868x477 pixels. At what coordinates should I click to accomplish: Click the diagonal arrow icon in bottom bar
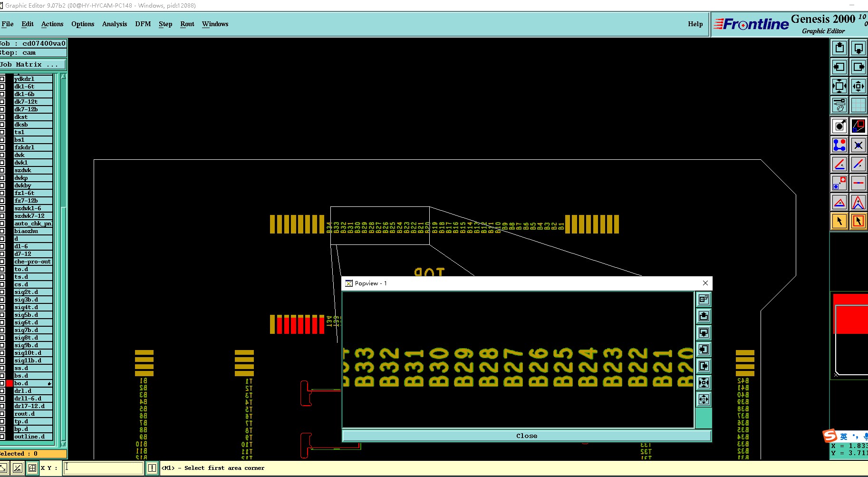[3, 468]
